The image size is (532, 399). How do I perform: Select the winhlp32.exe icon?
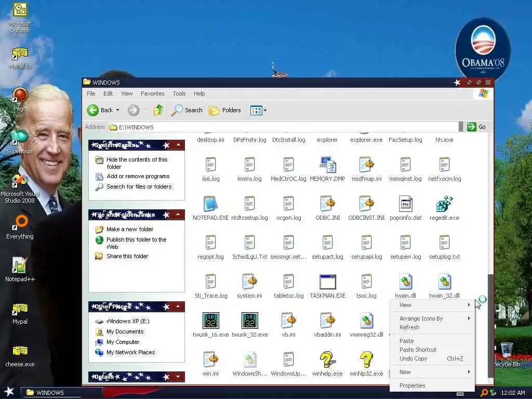coord(366,360)
